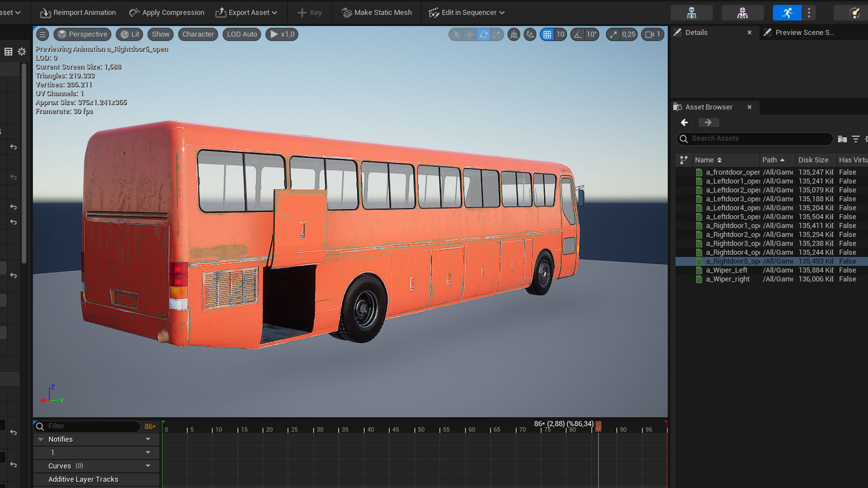Click the timeline scrubber handle at frame 86
The image size is (868, 488).
pyautogui.click(x=598, y=425)
